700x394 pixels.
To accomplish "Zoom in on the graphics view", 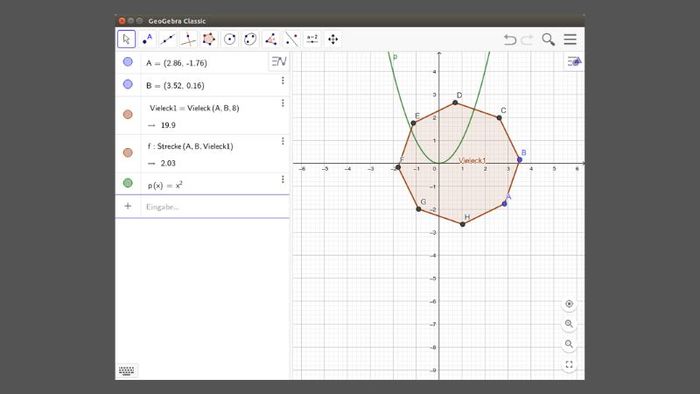I will pyautogui.click(x=569, y=324).
